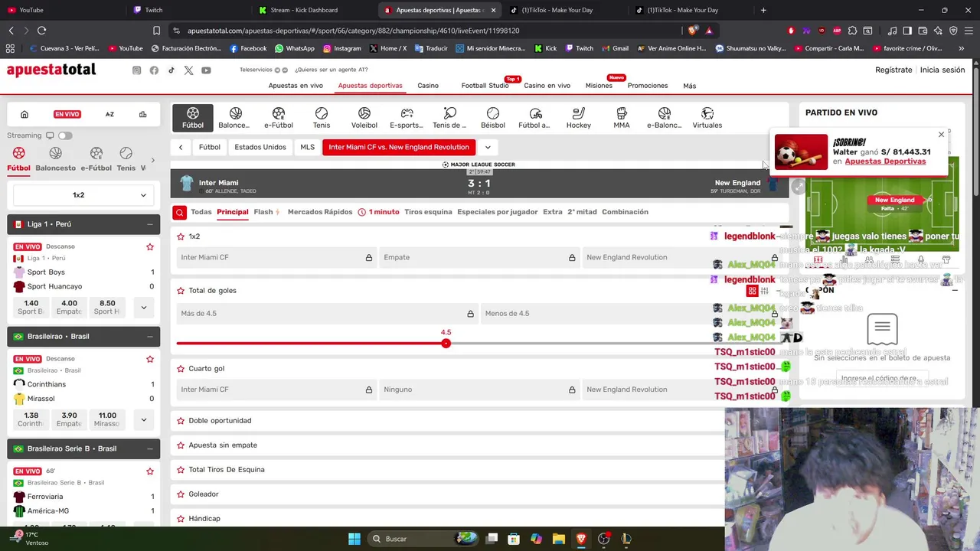Switch to the Flash markets tab

pyautogui.click(x=266, y=212)
